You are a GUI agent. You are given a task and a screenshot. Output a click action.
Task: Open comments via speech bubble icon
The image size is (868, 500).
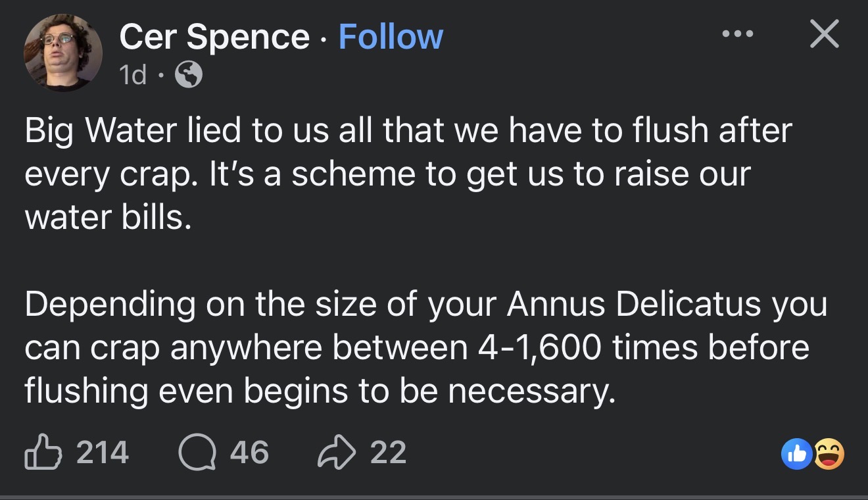point(198,453)
